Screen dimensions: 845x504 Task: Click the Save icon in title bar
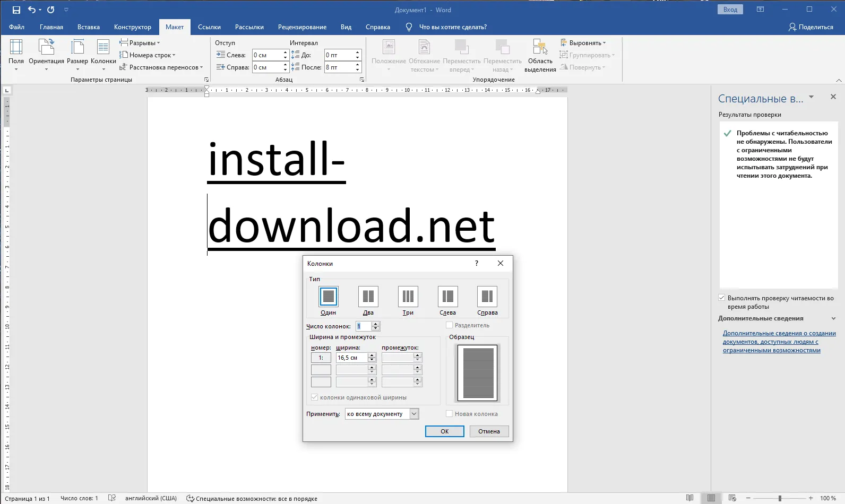pyautogui.click(x=16, y=10)
